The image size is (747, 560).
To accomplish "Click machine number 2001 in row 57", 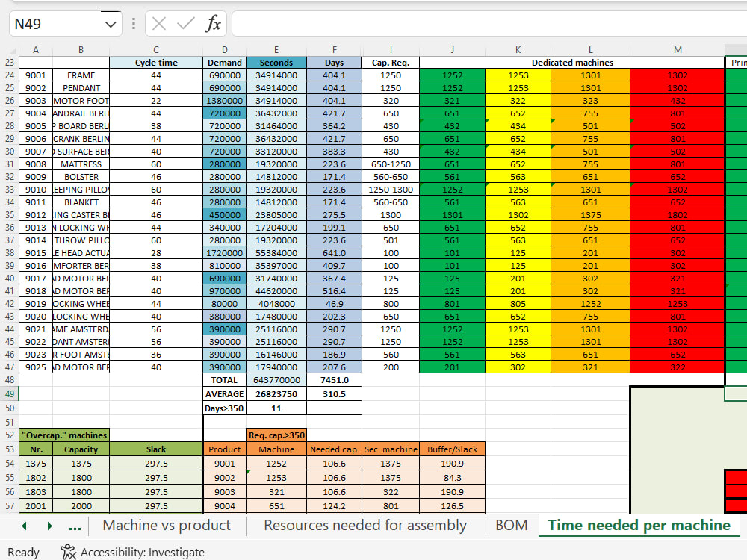I will click(x=36, y=506).
